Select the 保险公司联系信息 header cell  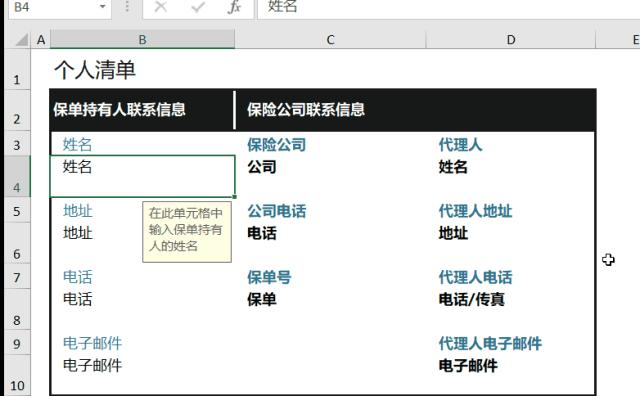pyautogui.click(x=416, y=110)
